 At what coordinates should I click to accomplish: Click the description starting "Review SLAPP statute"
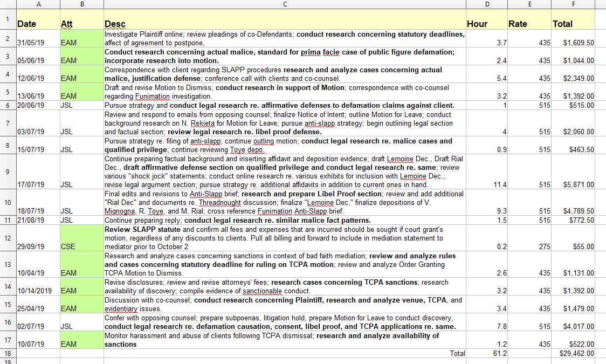click(285, 238)
